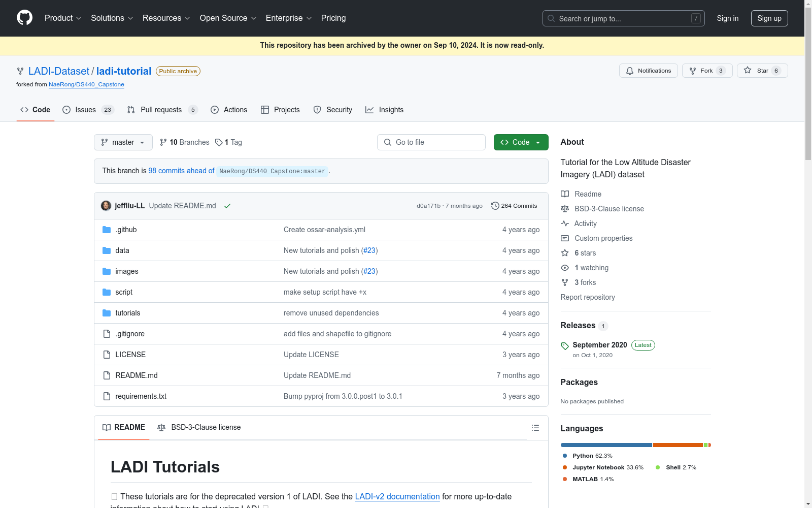View the 1 Tag link
812x508 pixels.
point(228,142)
